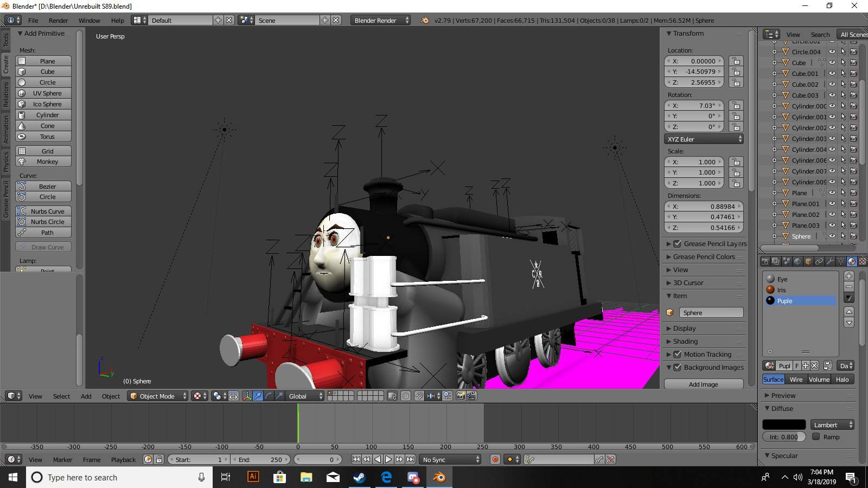Enable the diffuse Ramp checkbox
The width and height of the screenshot is (868, 488).
tap(816, 436)
